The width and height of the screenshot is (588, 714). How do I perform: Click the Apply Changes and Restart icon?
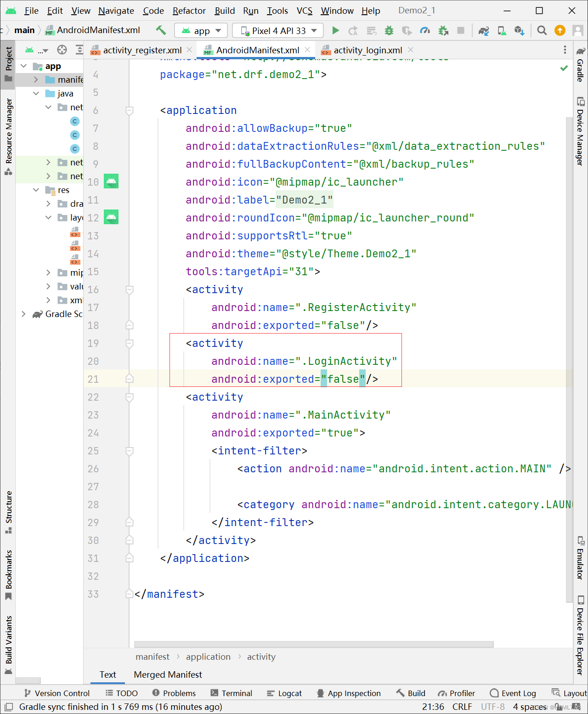pyautogui.click(x=353, y=30)
